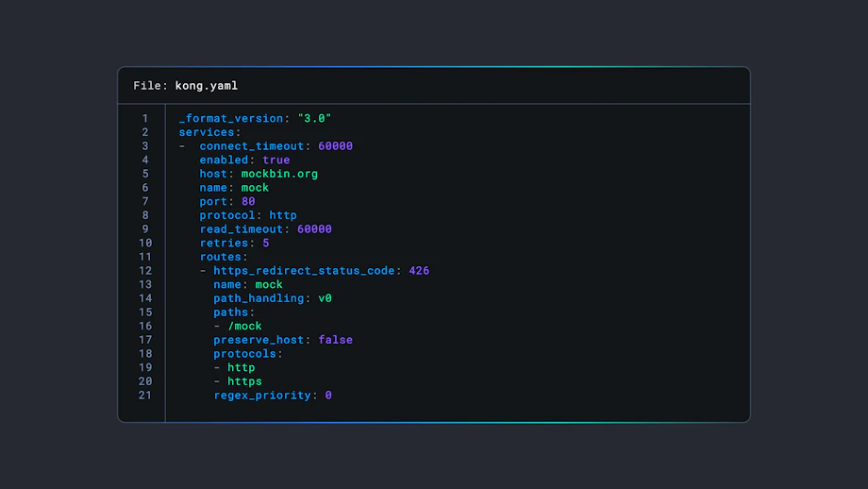This screenshot has width=868, height=489.
Task: Click the services key on line 2
Action: click(207, 132)
